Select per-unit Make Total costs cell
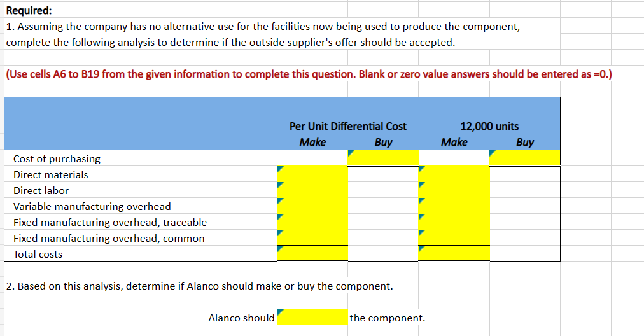 coord(312,253)
